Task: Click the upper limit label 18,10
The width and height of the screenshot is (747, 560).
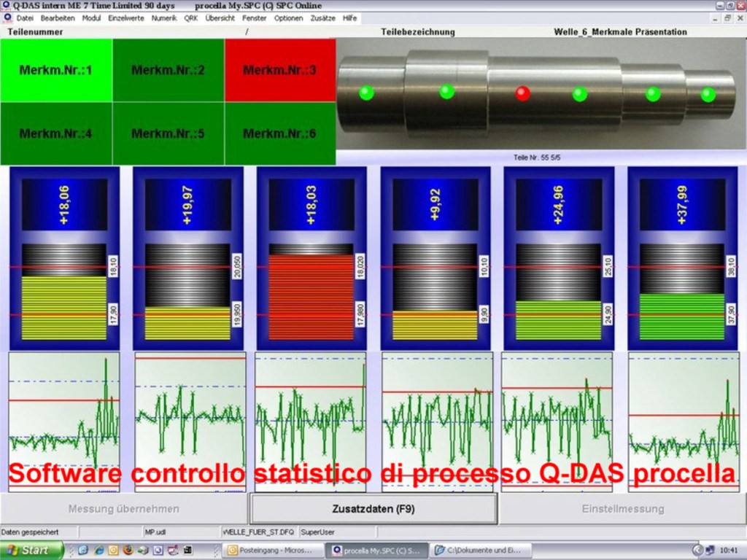Action: [x=113, y=267]
